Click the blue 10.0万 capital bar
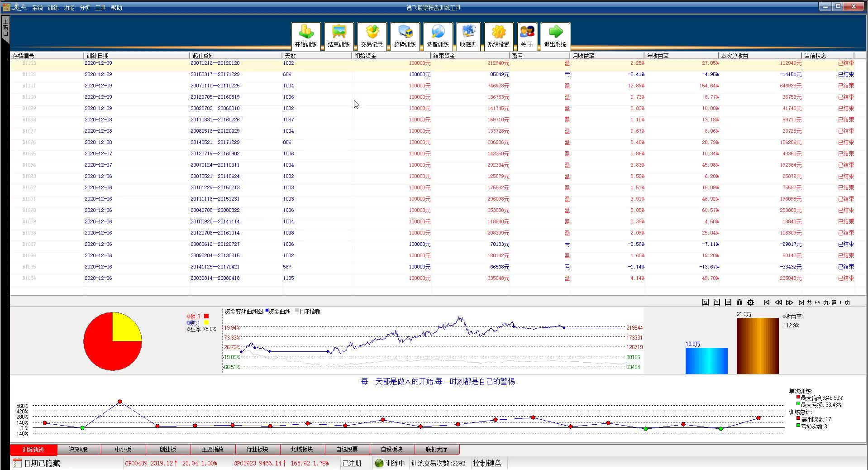868x470 pixels. (706, 361)
